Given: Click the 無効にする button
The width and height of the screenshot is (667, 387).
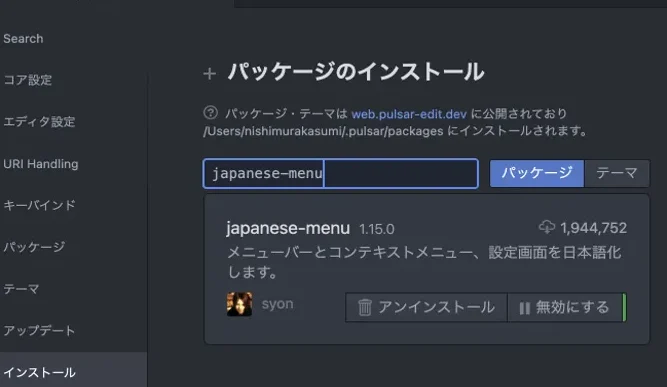Looking at the screenshot, I should (x=565, y=307).
